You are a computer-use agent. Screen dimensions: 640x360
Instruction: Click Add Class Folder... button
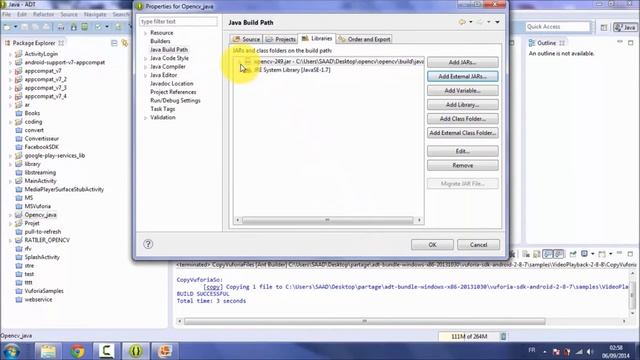coord(462,119)
